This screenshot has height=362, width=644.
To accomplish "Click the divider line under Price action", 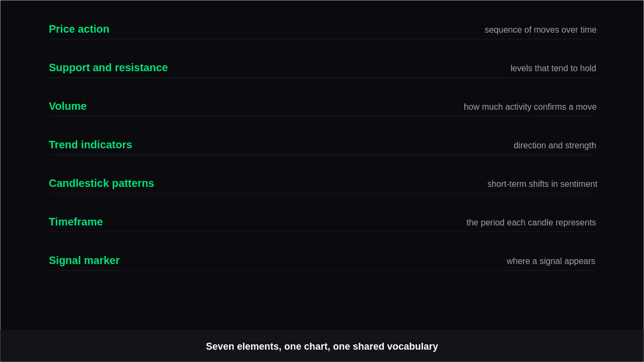I will pos(322,39).
